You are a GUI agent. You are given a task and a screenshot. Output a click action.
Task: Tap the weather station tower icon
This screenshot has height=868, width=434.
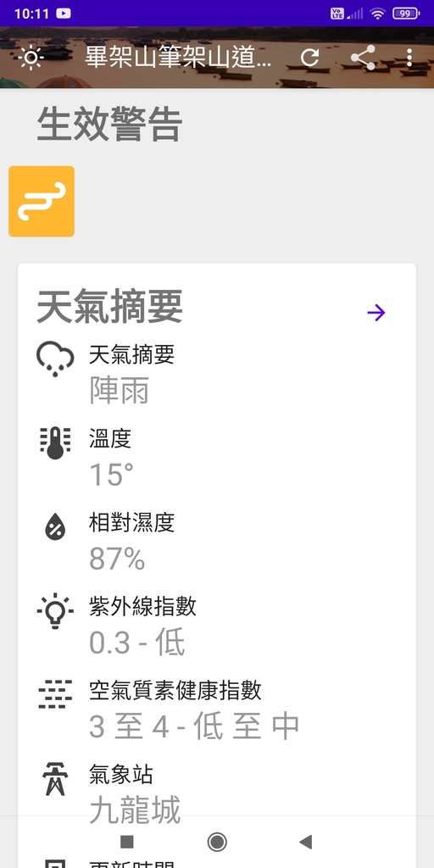[55, 778]
